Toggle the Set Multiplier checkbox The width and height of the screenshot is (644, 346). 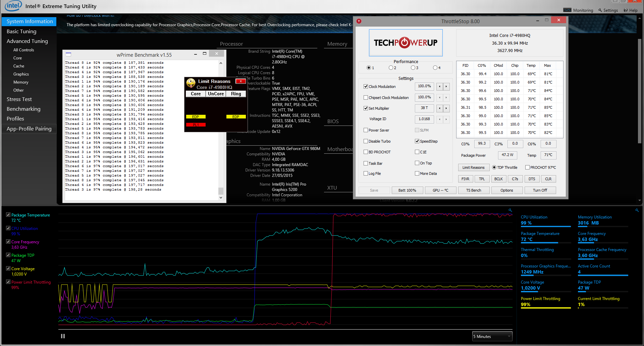[x=366, y=108]
